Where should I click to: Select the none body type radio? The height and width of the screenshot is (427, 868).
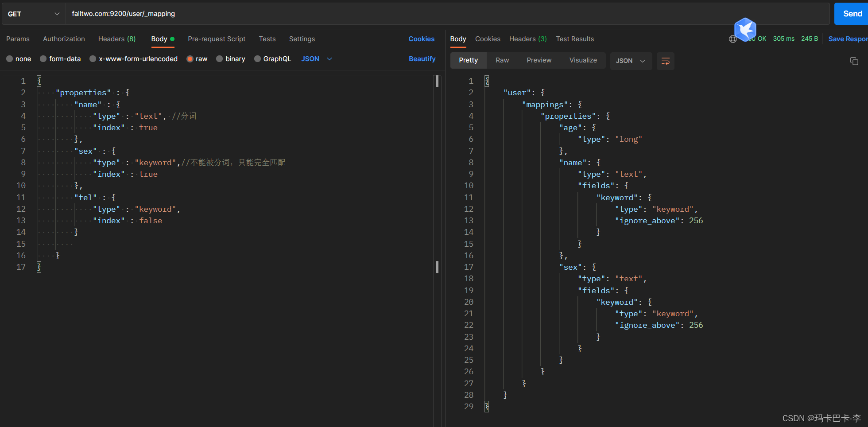tap(9, 59)
